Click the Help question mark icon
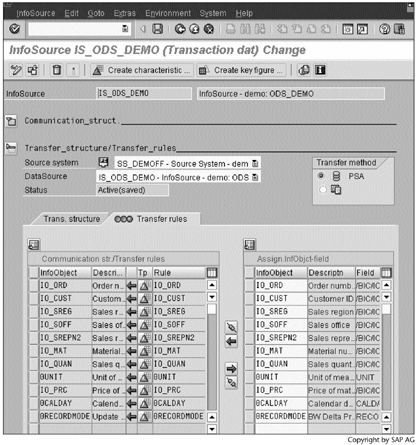The height and width of the screenshot is (445, 416). click(384, 29)
